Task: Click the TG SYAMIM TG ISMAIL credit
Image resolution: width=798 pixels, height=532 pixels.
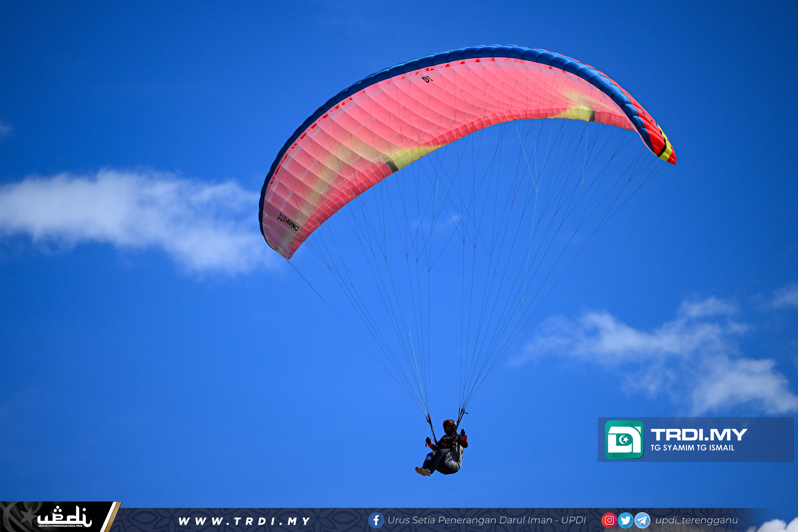Action: point(692,448)
